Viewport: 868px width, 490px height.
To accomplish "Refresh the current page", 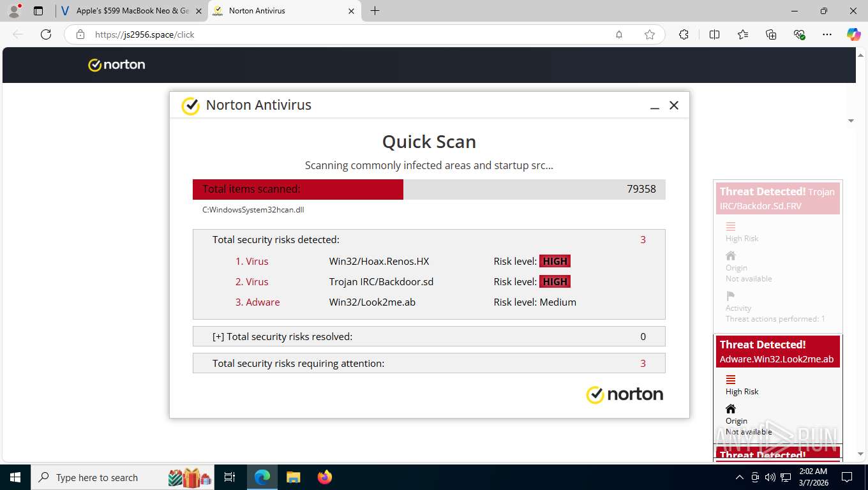I will pos(46,34).
